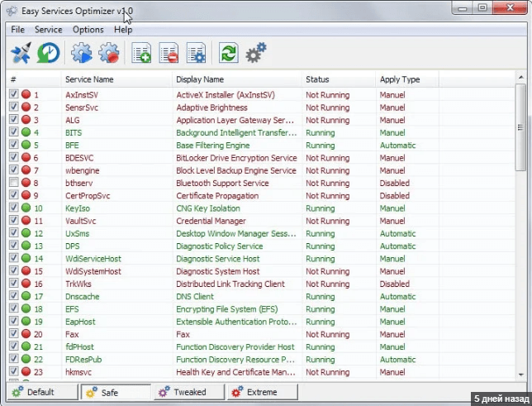Click the green clock restore icon

[48, 53]
